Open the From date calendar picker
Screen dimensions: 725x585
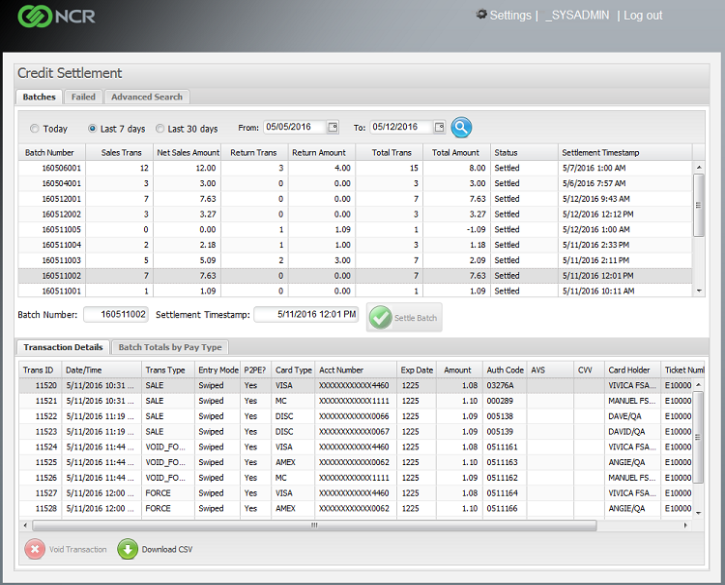333,127
